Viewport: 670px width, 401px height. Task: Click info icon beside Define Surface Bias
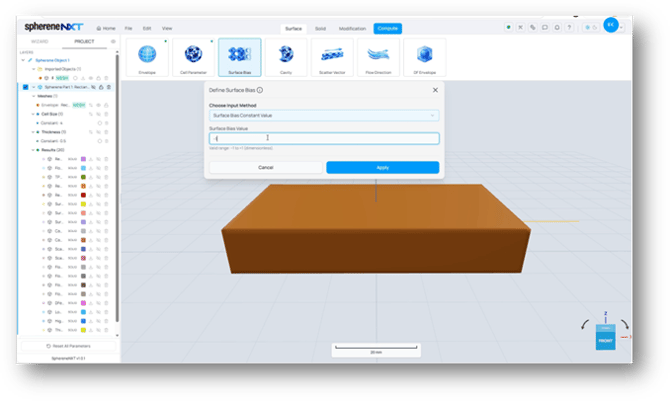[x=260, y=90]
